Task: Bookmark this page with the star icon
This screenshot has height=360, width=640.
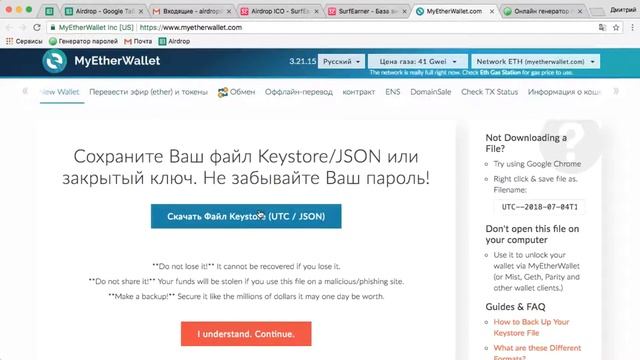Action: 616,27
